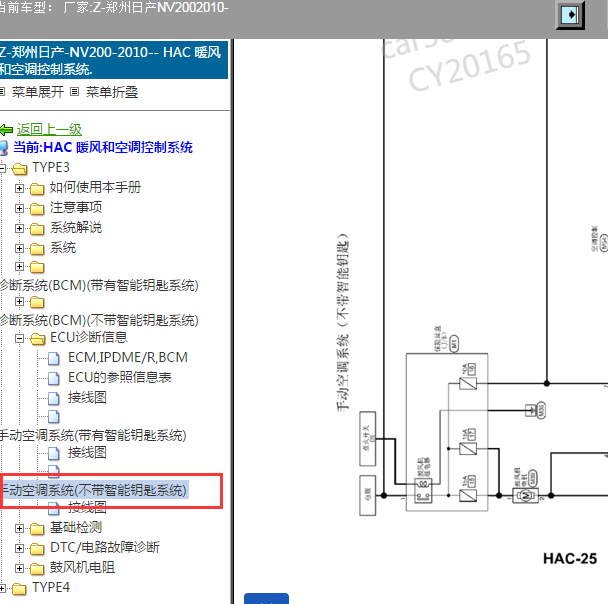Click the 菜单展开 expand menu link
Image resolution: width=608 pixels, height=604 pixels.
point(38,92)
